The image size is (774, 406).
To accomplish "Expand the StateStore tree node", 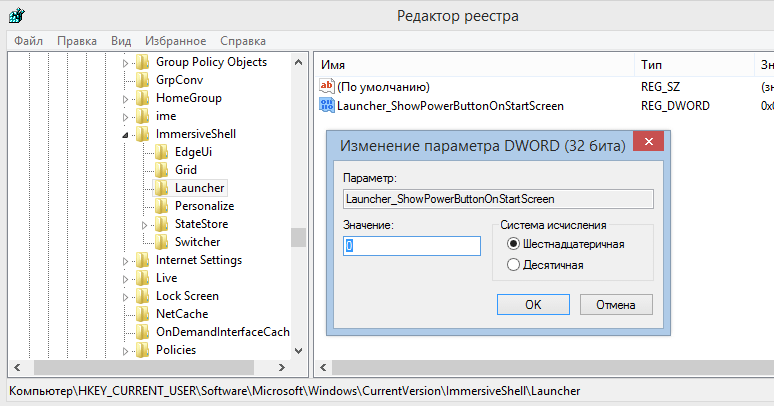I will tap(145, 225).
